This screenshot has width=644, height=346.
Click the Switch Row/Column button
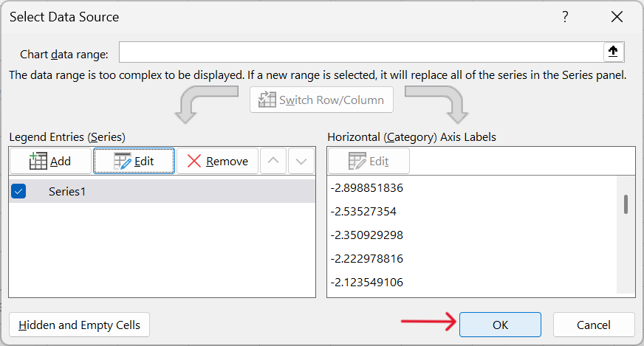[321, 100]
